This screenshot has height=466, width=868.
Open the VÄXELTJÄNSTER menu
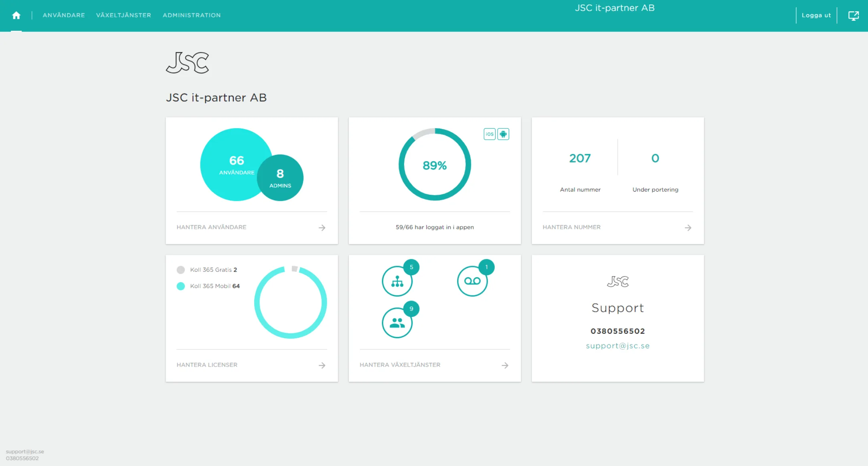tap(123, 15)
